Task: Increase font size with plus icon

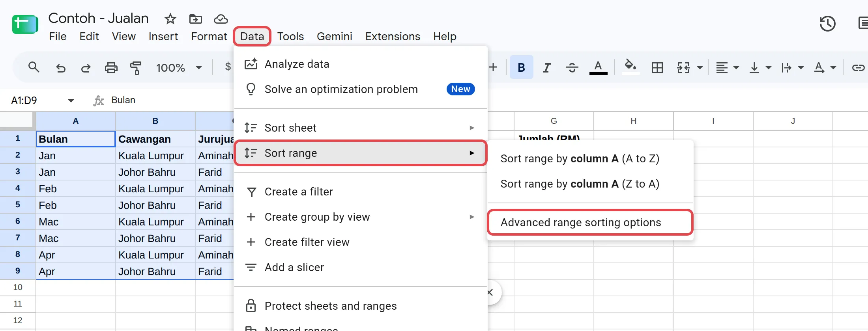Action: click(493, 67)
